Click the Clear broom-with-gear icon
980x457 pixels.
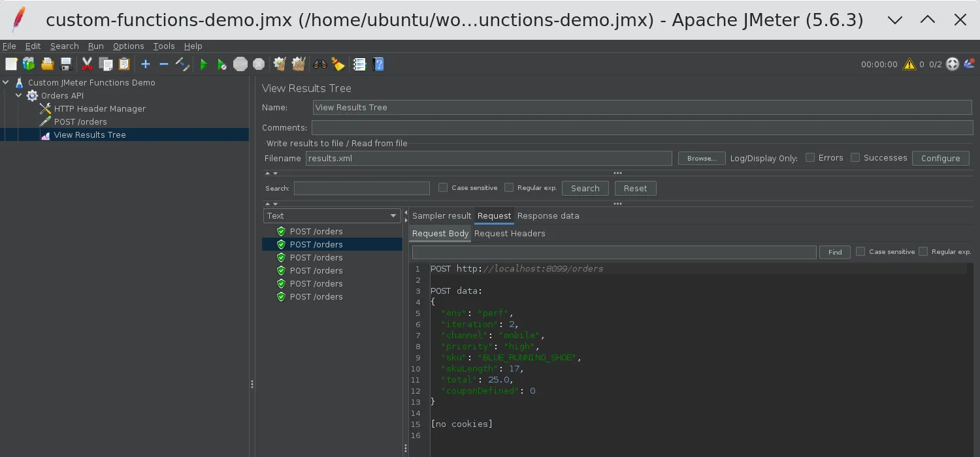coord(280,64)
